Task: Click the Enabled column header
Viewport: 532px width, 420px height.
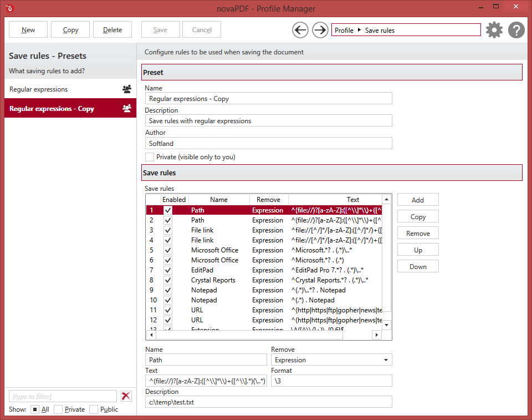Action: pos(174,200)
